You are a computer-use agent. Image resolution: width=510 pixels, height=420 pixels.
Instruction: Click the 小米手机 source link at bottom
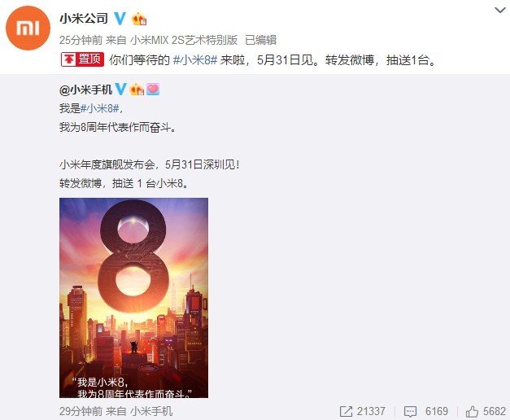151,412
